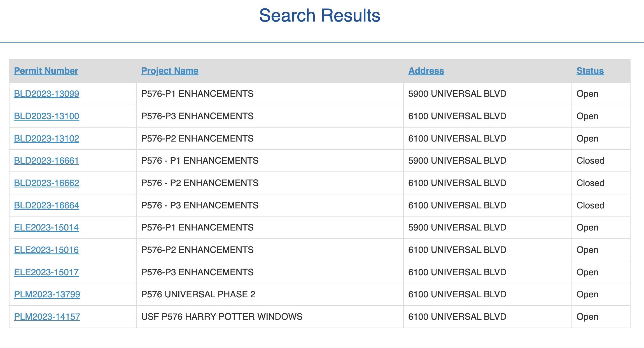This screenshot has width=644, height=348.
Task: Click USF P576 HARRY POTTER WINDOWS cell
Action: [222, 317]
